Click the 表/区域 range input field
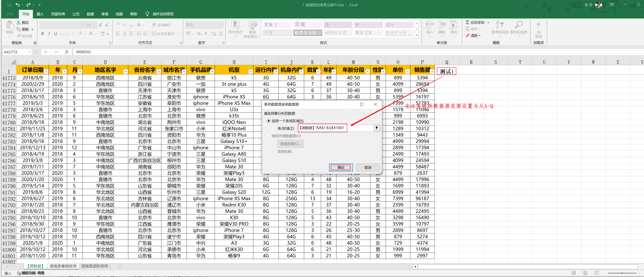This screenshot has height=277, width=644. pos(336,128)
